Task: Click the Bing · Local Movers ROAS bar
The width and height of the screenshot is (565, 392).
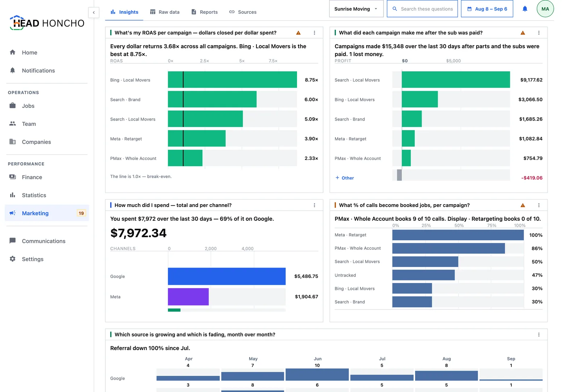Action: (233, 80)
